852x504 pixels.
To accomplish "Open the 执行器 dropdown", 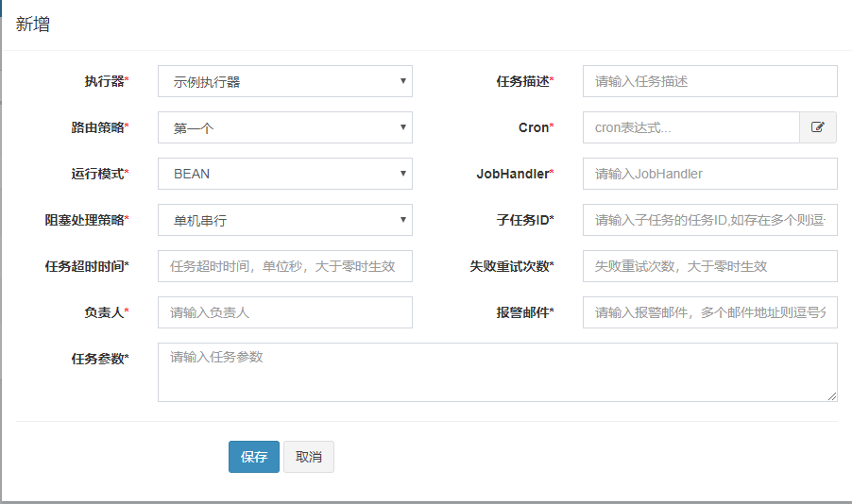I will pyautogui.click(x=285, y=81).
